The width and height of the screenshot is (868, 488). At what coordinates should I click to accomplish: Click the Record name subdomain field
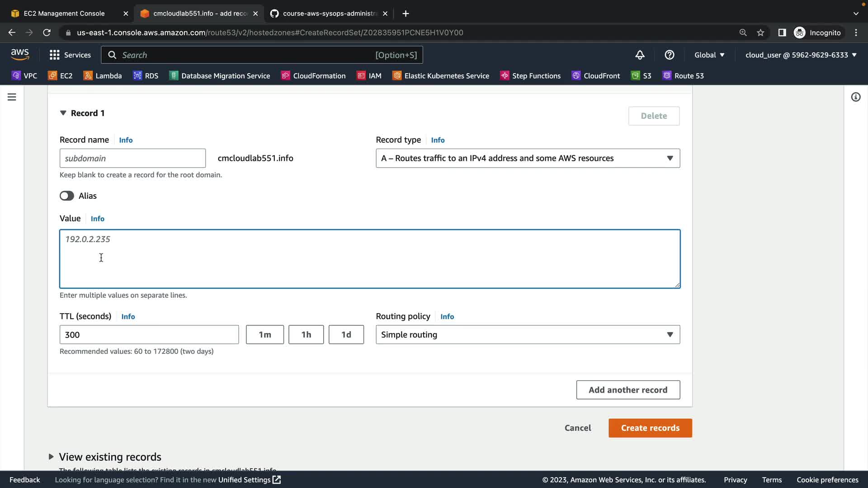[x=132, y=158]
